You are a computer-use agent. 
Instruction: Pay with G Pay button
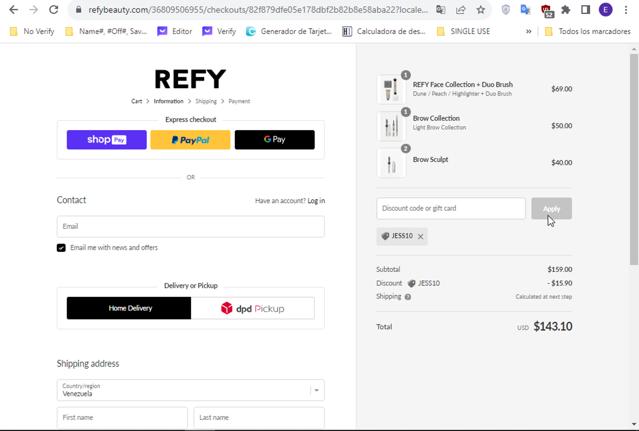tap(275, 140)
